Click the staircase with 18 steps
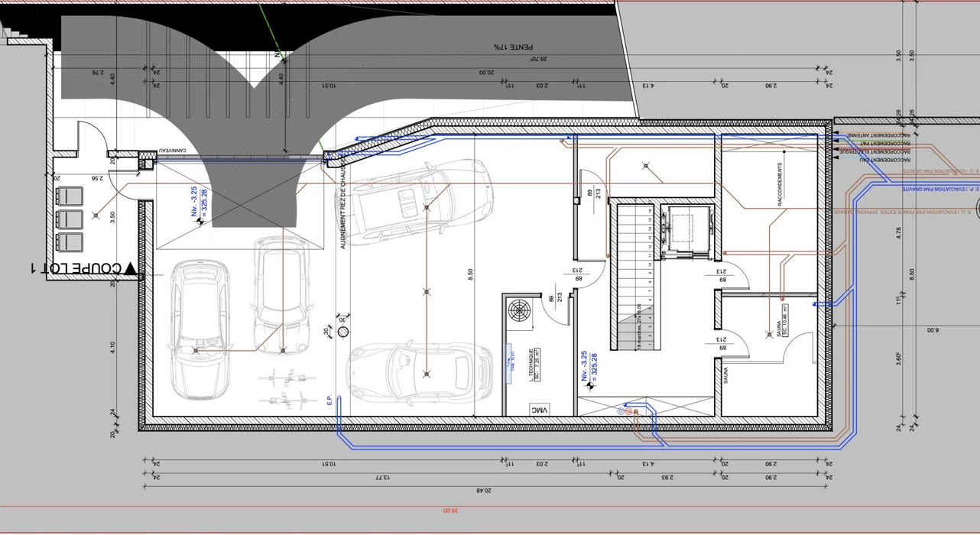Screen dimensions: 980x535 [x=634, y=277]
